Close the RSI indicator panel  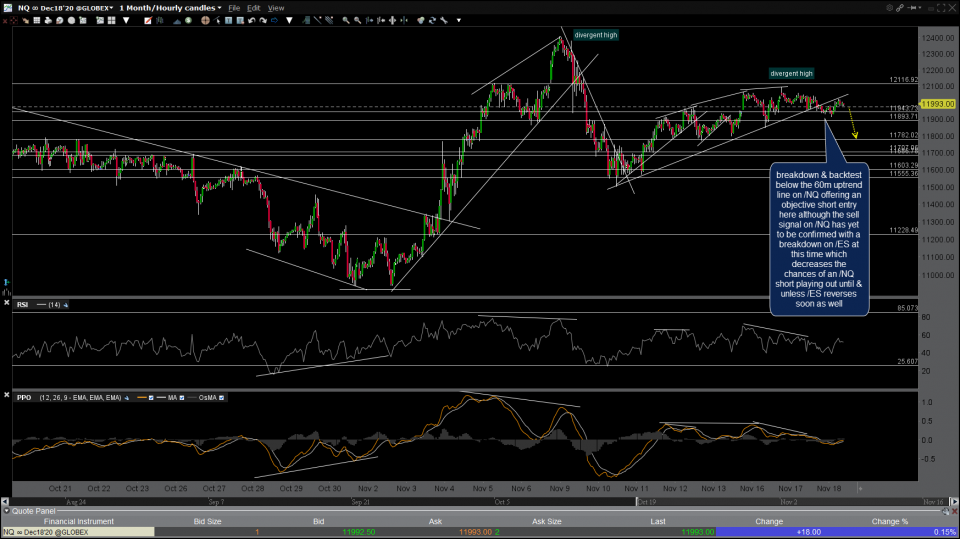tap(6, 303)
